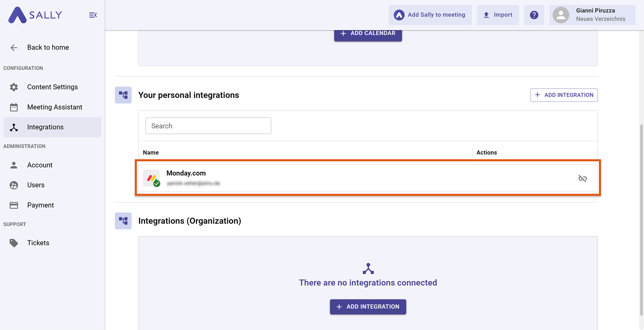Click Add Sally to meeting button

click(430, 15)
